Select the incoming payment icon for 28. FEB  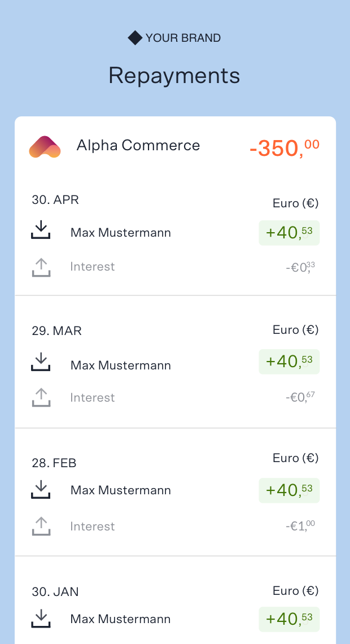click(40, 488)
